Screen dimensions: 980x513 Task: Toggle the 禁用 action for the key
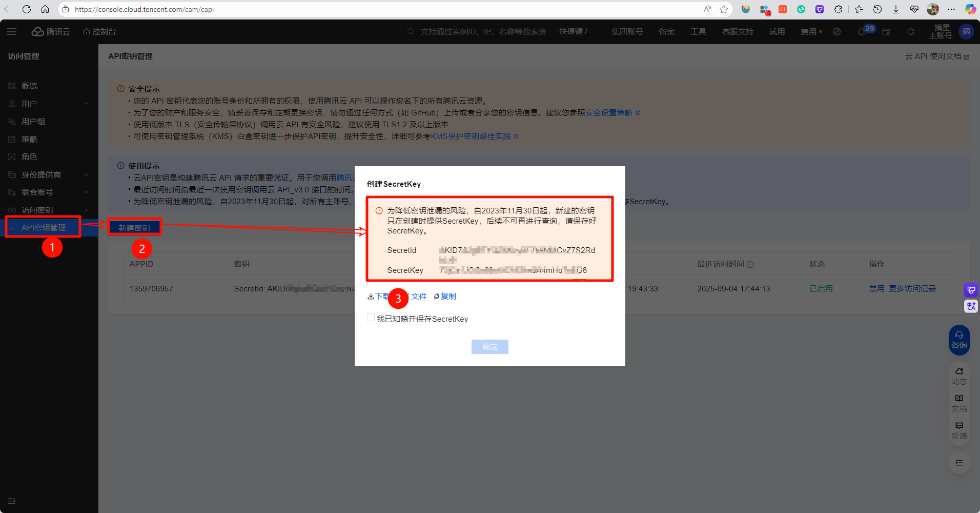[x=876, y=288]
